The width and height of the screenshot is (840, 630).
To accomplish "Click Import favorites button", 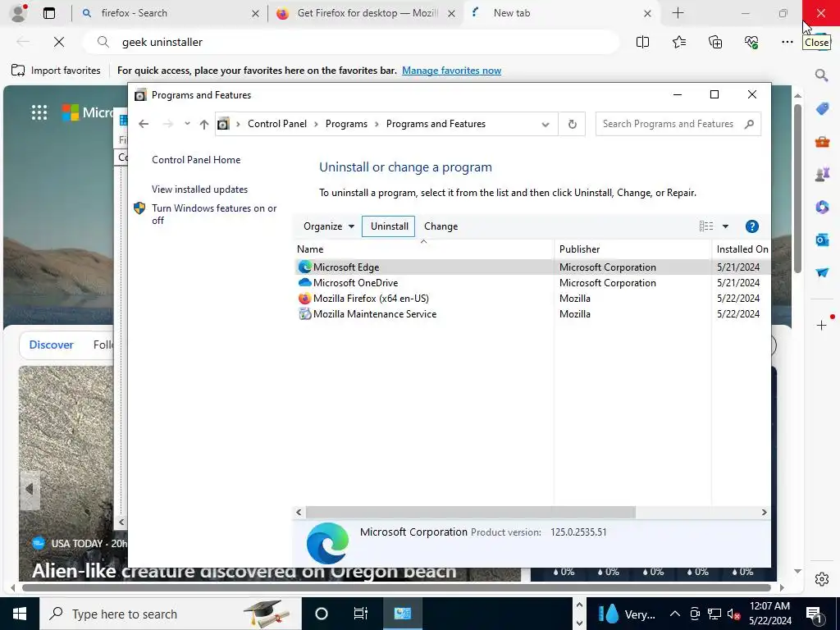I will [56, 71].
